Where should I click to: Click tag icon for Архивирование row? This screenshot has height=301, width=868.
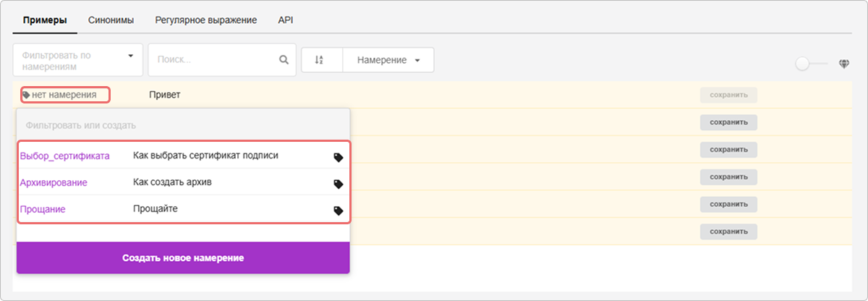(x=338, y=184)
